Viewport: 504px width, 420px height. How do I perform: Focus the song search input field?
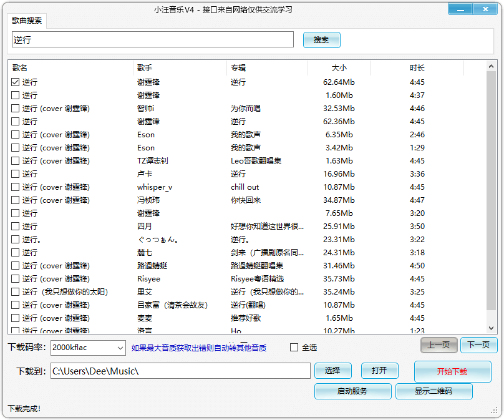153,39
